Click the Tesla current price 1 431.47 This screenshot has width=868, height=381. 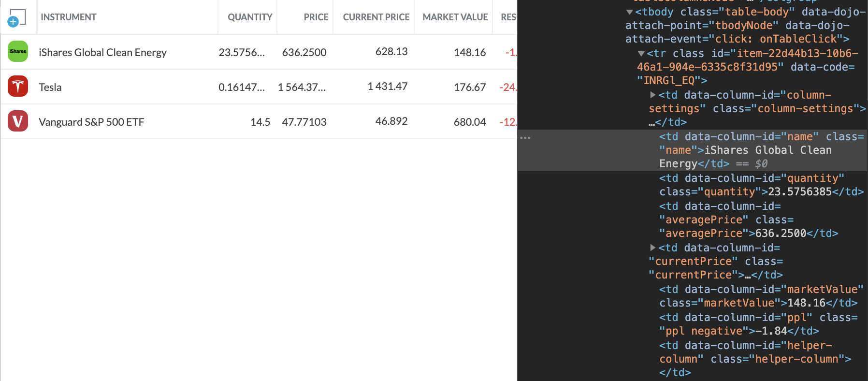click(388, 86)
